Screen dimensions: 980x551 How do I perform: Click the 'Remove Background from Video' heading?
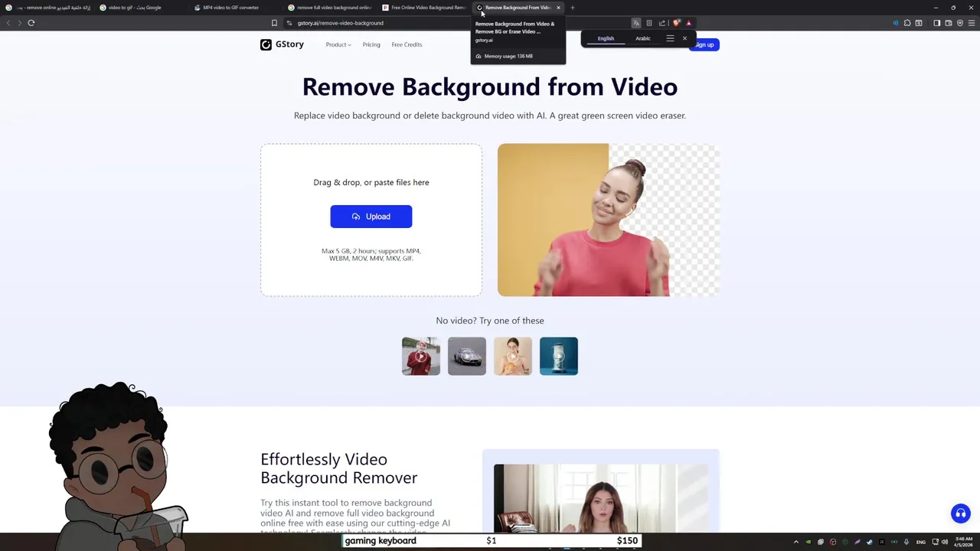tap(490, 86)
